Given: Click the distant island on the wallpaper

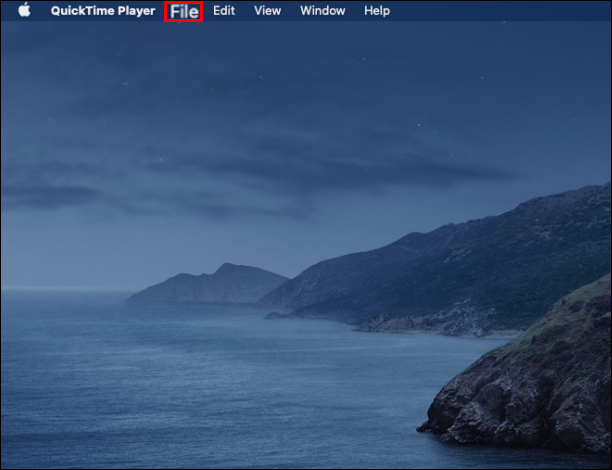Looking at the screenshot, I should click(x=209, y=284).
